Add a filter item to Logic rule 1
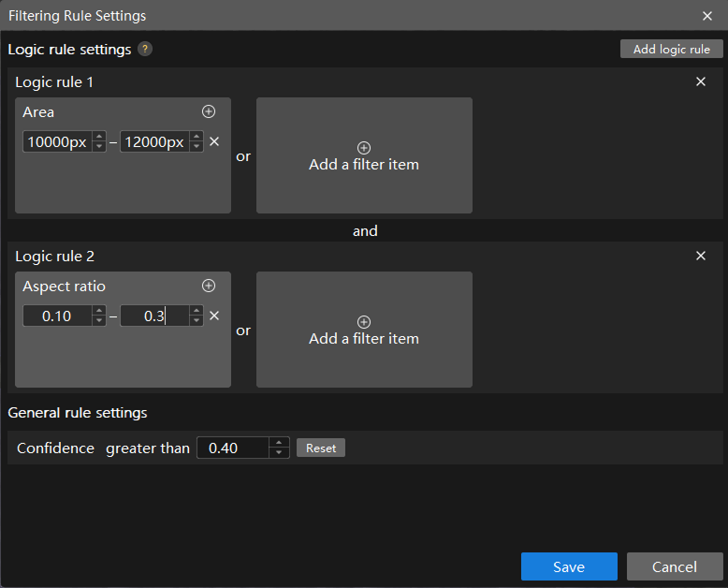Screen dimensions: 728x588 (364, 155)
